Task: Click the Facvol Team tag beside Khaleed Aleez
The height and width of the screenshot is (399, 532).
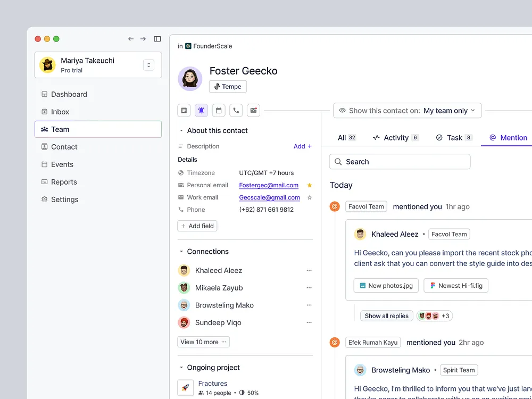Action: click(x=449, y=234)
